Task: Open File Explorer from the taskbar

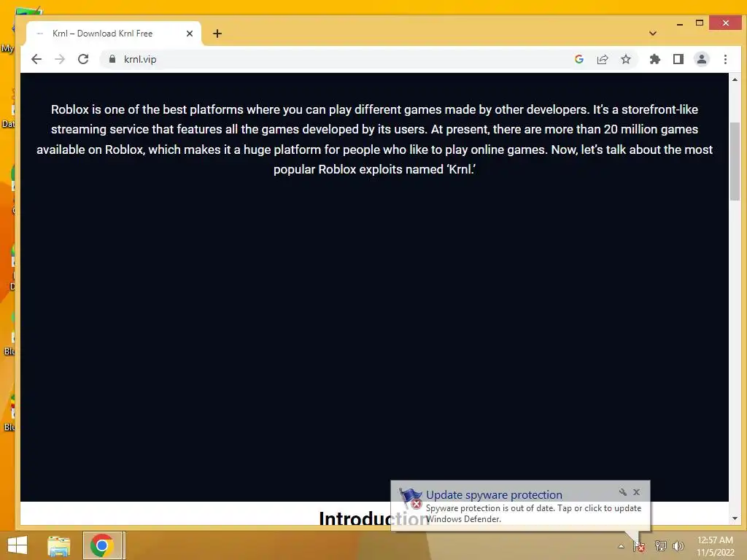Action: click(x=59, y=545)
